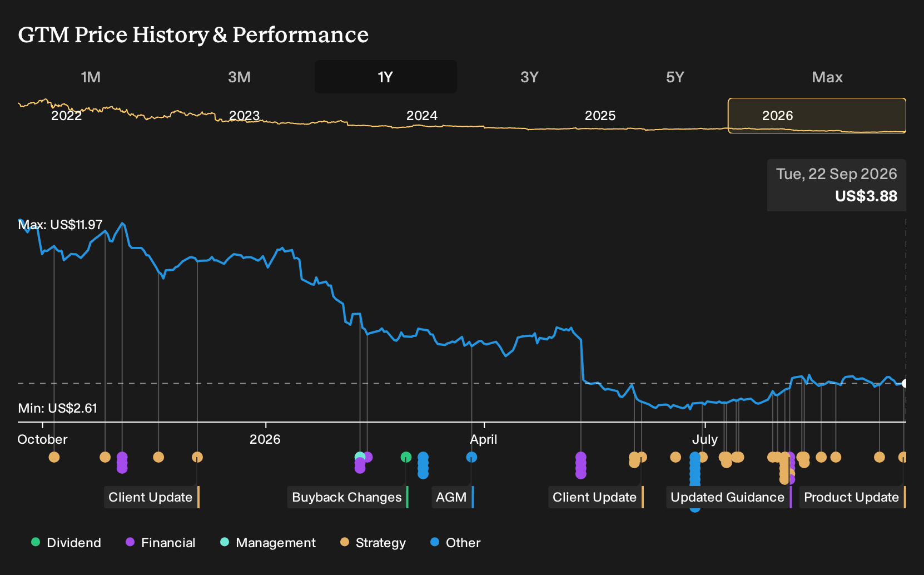Image resolution: width=924 pixels, height=575 pixels.
Task: Click the first Strategy dot after October
Action: pyautogui.click(x=54, y=457)
